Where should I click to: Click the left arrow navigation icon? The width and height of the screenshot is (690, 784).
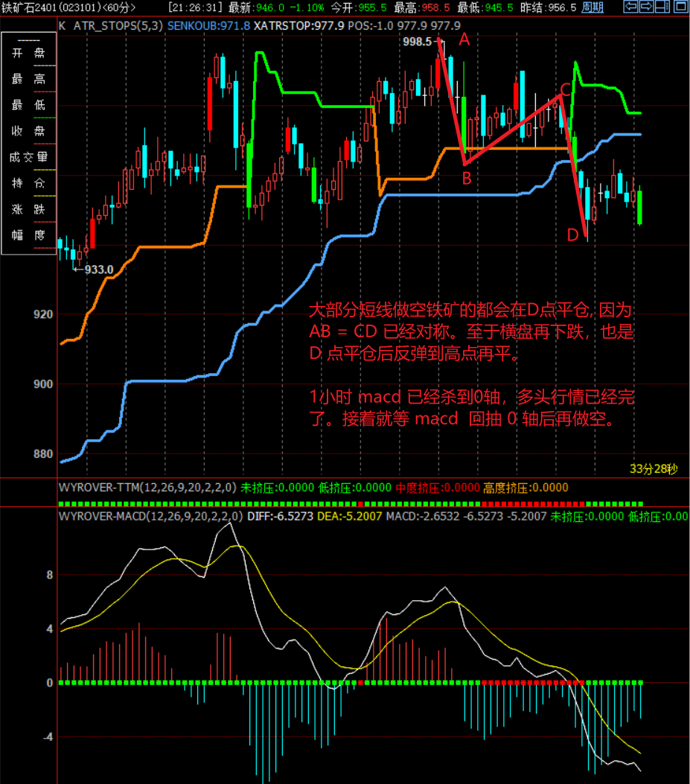click(630, 7)
